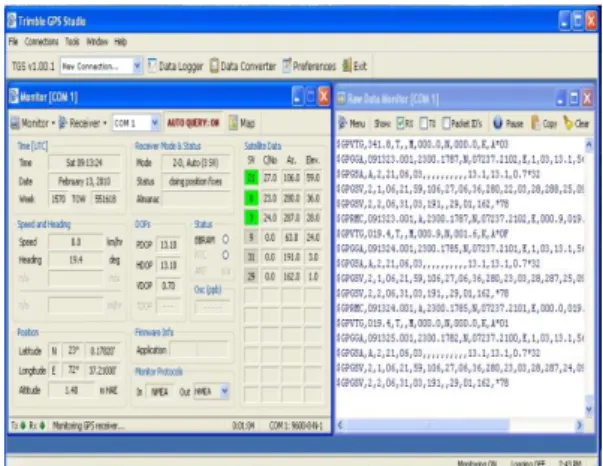
Task: Open the Help menu
Action: coord(120,42)
